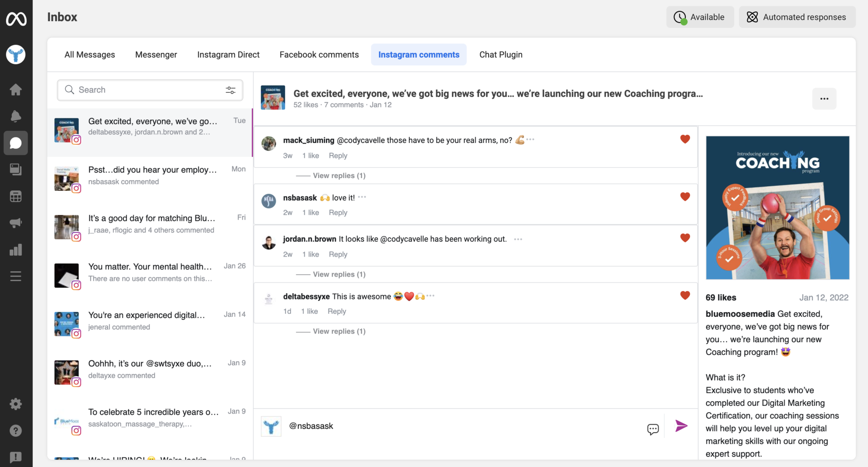
Task: Select Instagram comments tab
Action: click(419, 55)
